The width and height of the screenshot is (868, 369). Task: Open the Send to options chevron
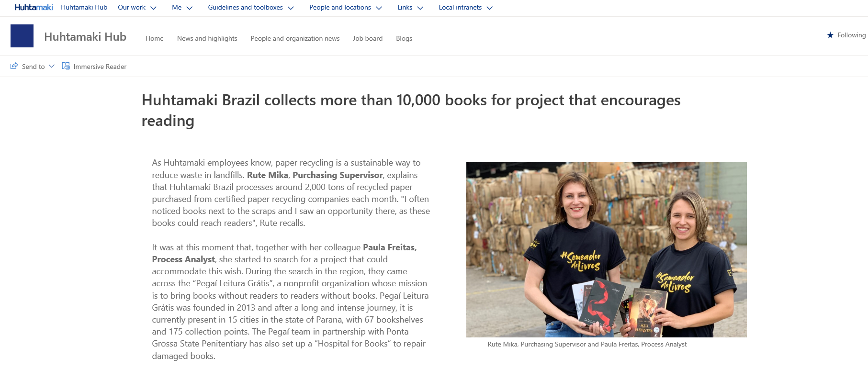coord(52,66)
